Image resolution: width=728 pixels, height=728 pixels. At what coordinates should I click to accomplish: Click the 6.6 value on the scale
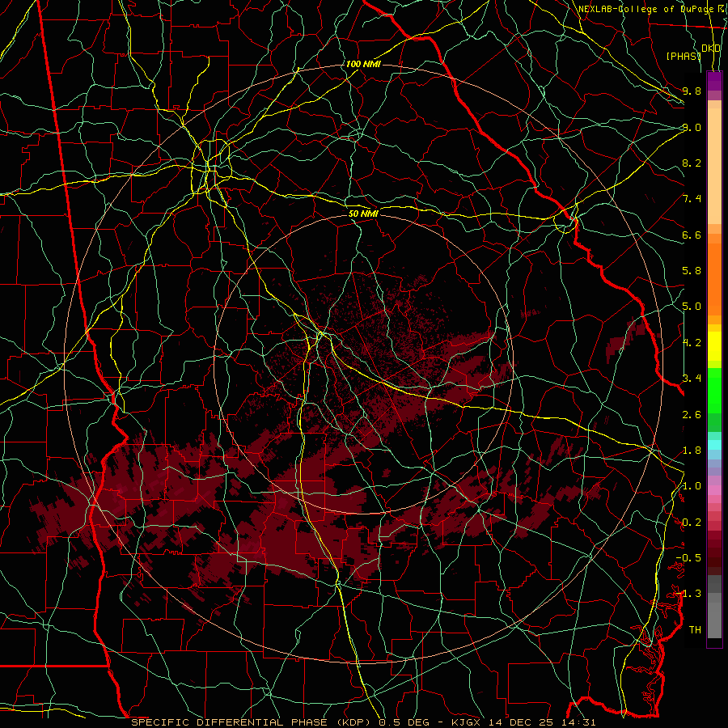pos(692,235)
